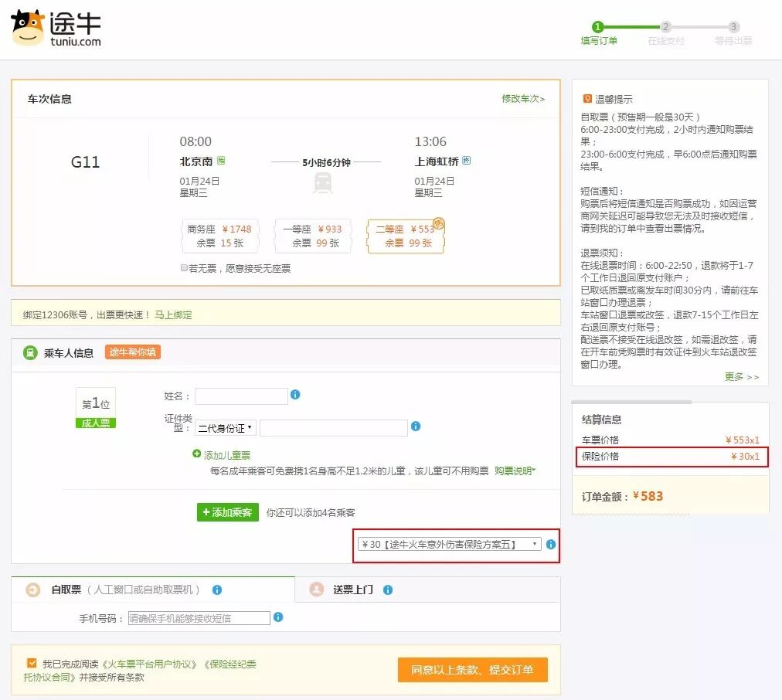Screen dimensions: 782x700
Task: Click the info icon beside 手机号码 input
Action: tap(278, 617)
